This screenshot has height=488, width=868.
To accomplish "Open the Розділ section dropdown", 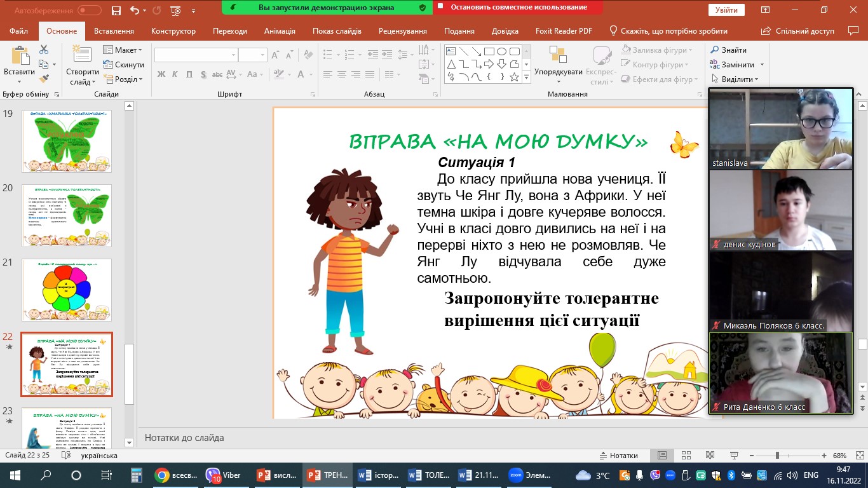I will pyautogui.click(x=123, y=79).
